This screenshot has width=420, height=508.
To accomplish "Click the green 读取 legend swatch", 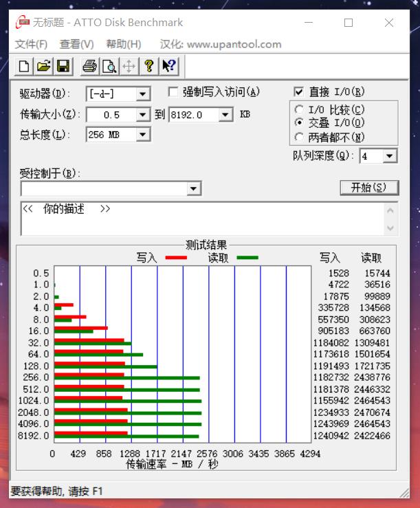I will tap(247, 258).
